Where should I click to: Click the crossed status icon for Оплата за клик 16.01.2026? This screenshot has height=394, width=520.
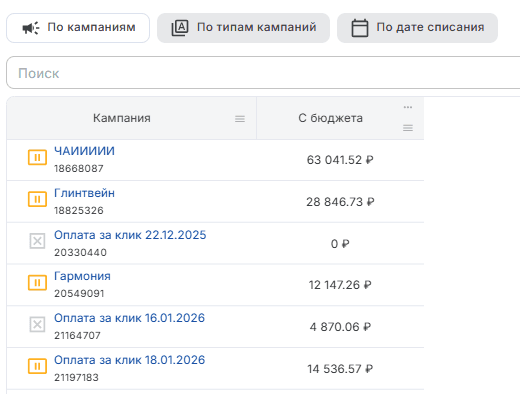(x=37, y=324)
